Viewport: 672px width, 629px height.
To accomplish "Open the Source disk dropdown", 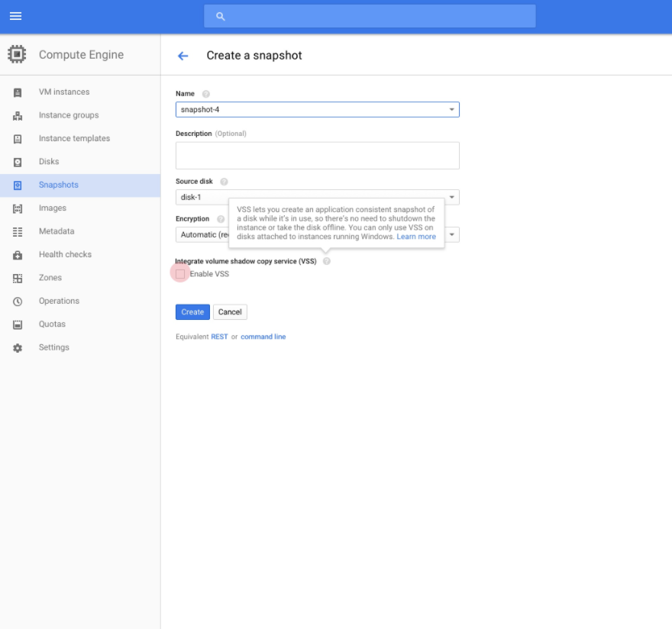I will tap(452, 198).
